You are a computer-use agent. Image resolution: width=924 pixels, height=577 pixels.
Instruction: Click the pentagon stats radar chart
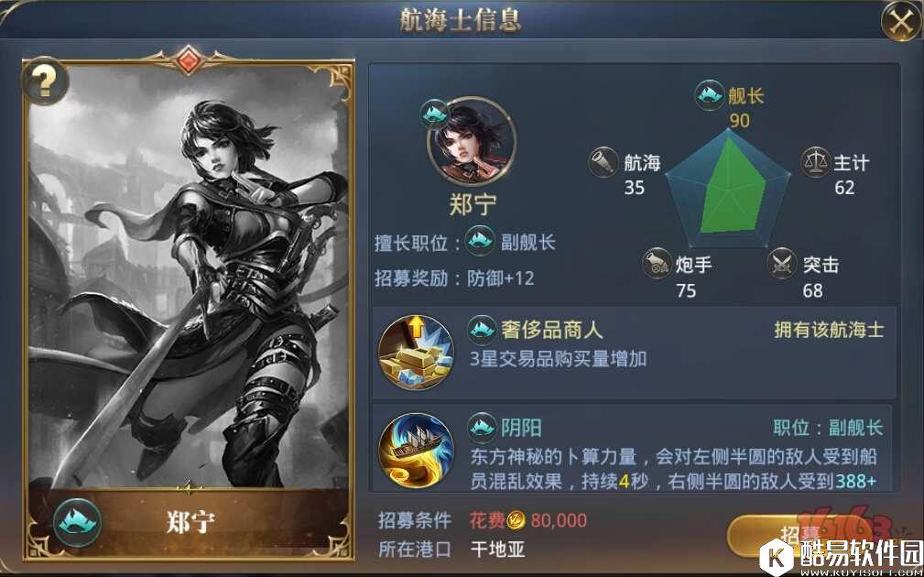(x=728, y=187)
